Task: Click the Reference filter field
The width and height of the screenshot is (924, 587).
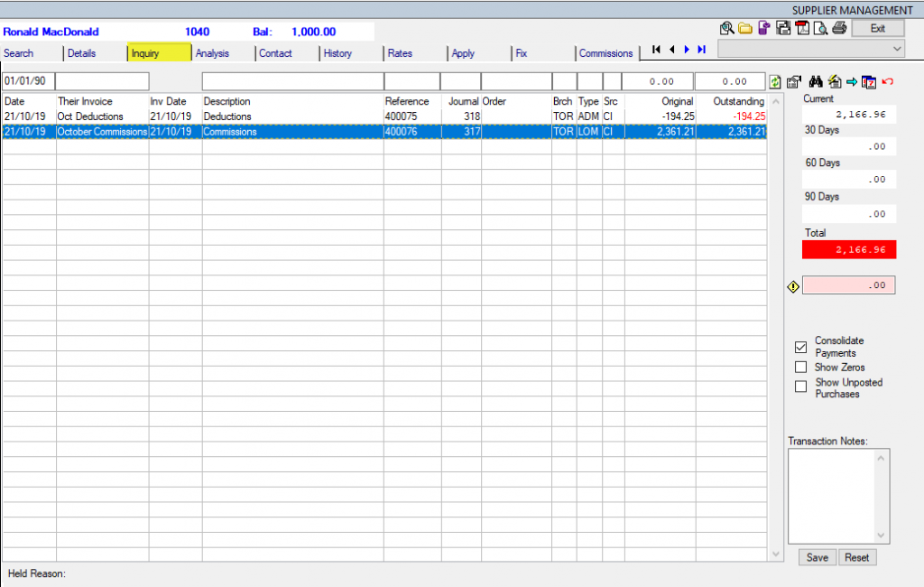Action: [x=411, y=81]
